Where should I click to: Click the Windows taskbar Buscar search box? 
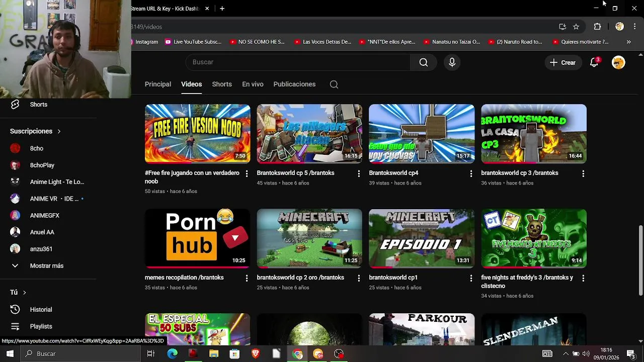(80, 354)
